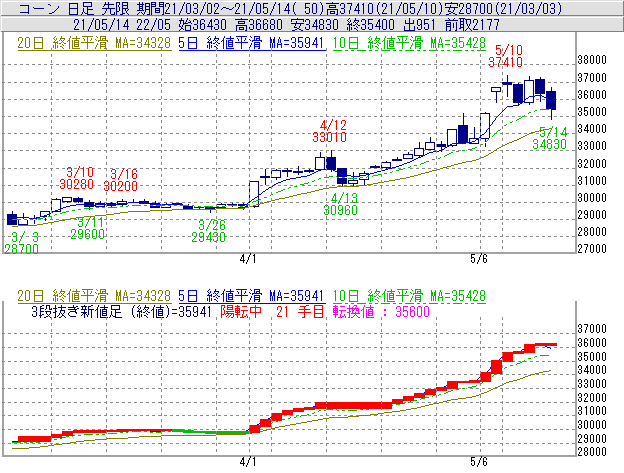The image size is (624, 473).
Task: Click the 始36430 opening price in the header
Action: coord(202,25)
